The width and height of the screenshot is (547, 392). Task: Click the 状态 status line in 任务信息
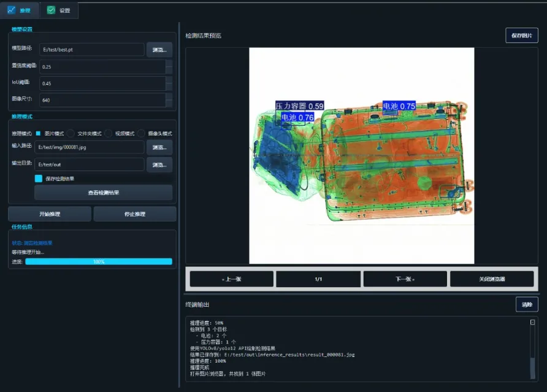coord(32,243)
